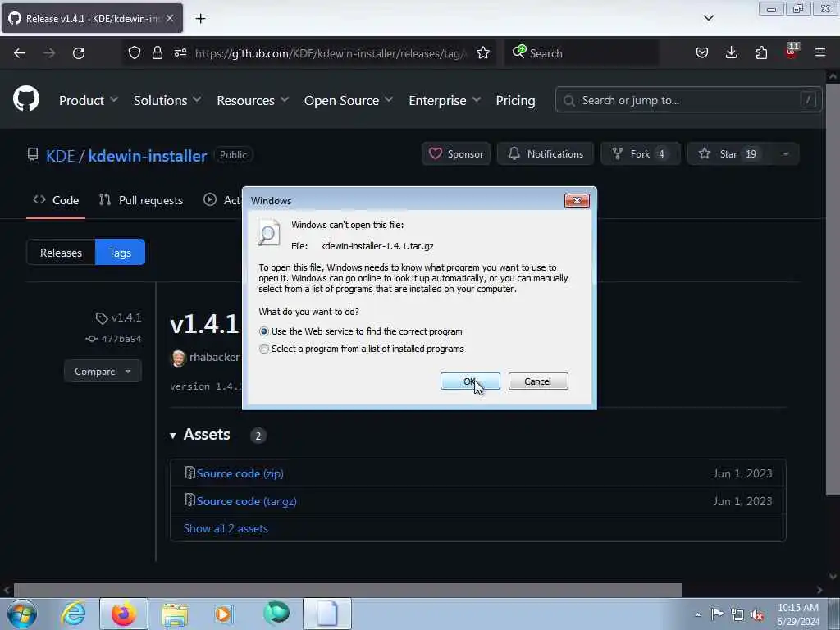Screen dimensions: 840x630
Task: Click the GitHub logo icon
Action: point(26,99)
